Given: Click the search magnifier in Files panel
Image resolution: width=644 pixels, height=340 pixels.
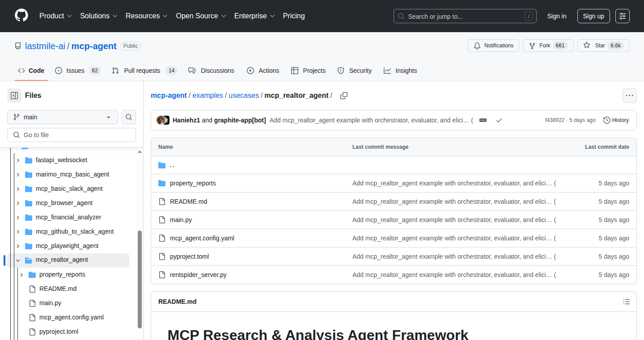Looking at the screenshot, I should pos(129,117).
